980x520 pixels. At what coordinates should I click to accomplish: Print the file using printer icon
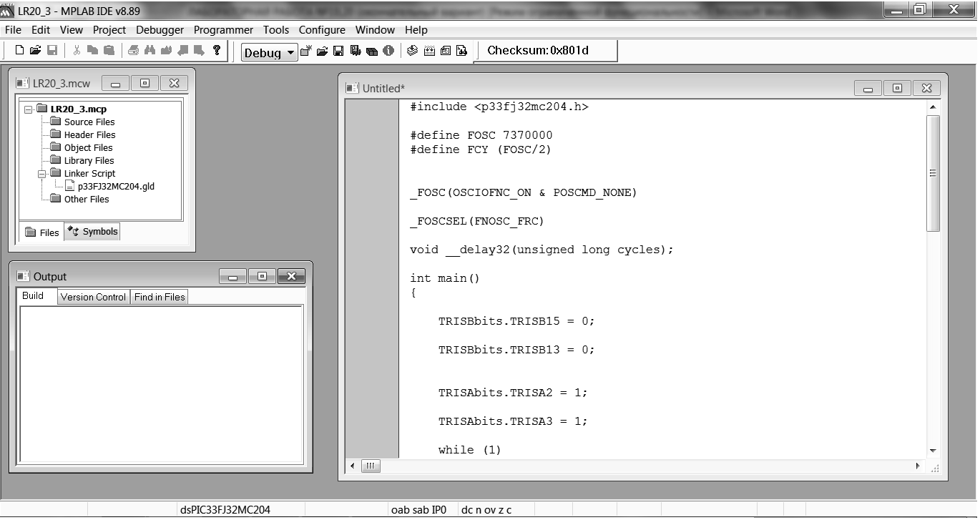click(x=133, y=50)
